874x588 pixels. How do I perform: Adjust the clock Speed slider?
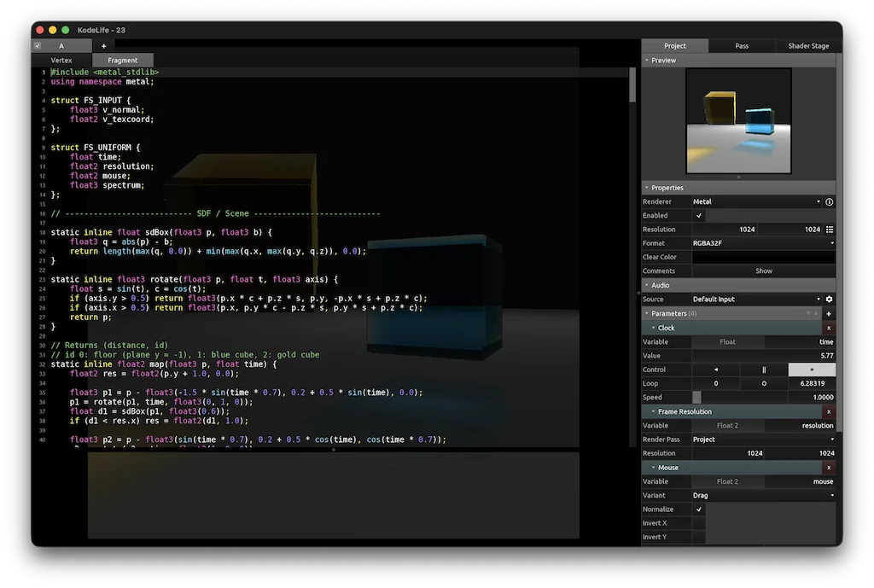[740, 398]
